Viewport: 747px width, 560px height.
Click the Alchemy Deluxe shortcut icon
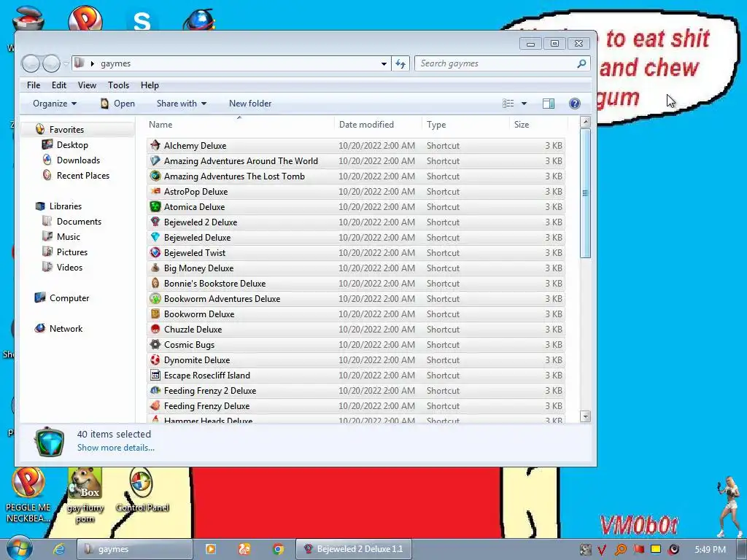tap(155, 145)
